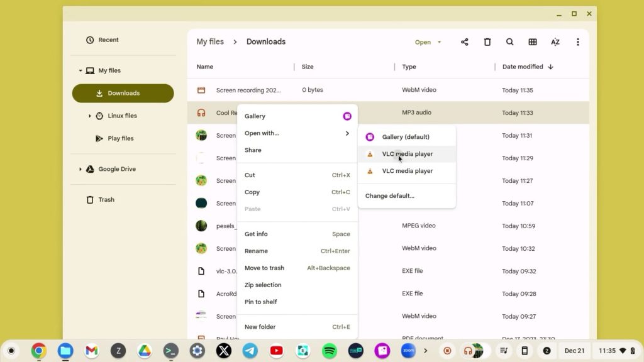Screen dimensions: 644x362
Task: Open the media playlist icon in the tray
Action: (504, 351)
